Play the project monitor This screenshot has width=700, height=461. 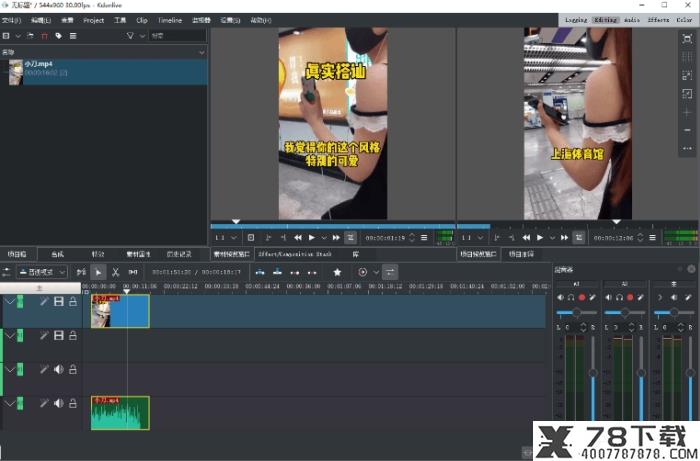pos(540,237)
